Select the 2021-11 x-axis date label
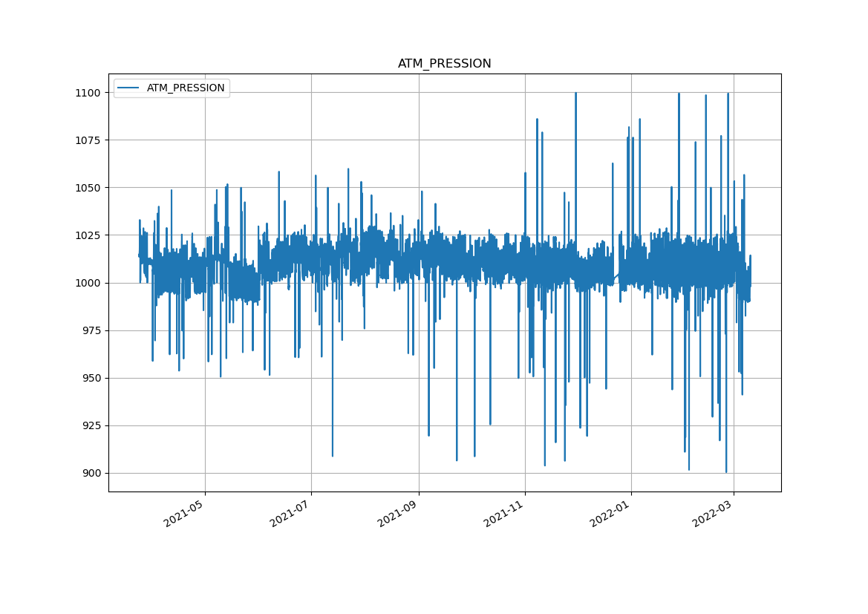 [503, 514]
